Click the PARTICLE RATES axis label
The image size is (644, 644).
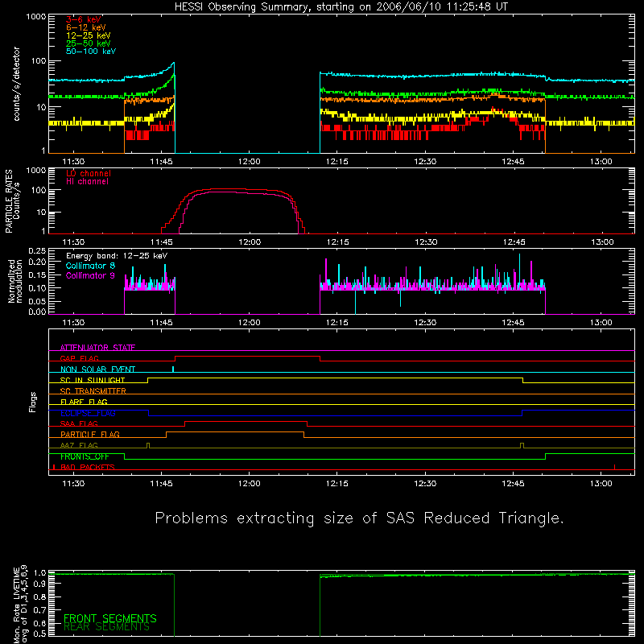tap(12, 201)
